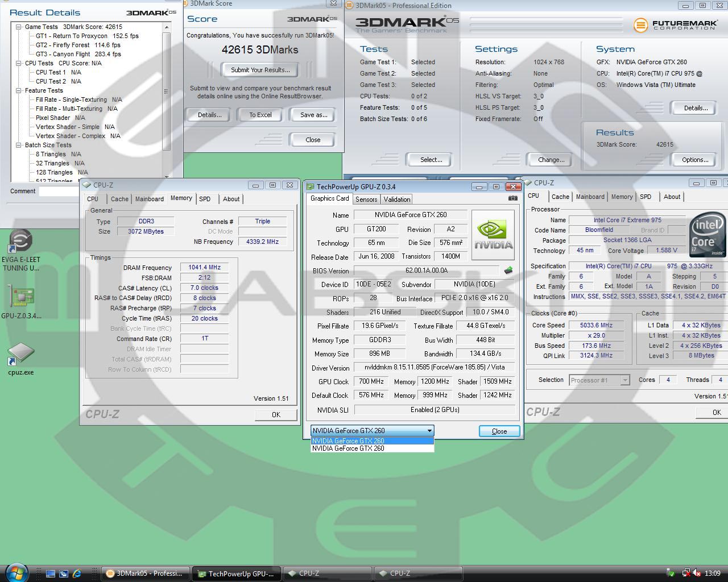Click the DRAM Frequency value 1041.4 MHz
The width and height of the screenshot is (728, 582).
pyautogui.click(x=204, y=267)
